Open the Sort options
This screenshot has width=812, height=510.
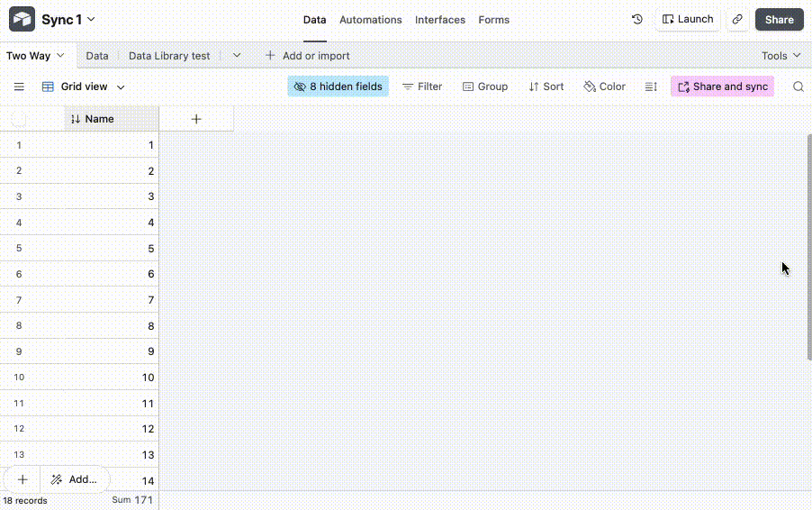tap(546, 87)
